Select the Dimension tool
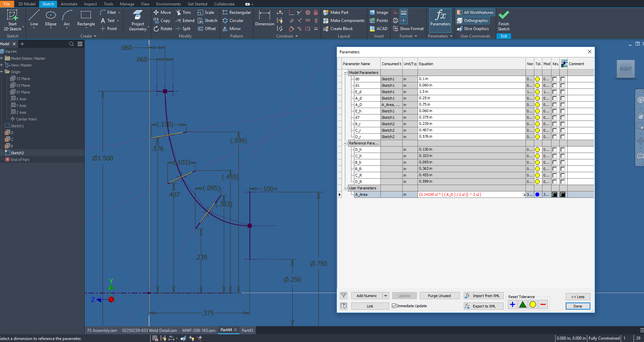Image resolution: width=644 pixels, height=342 pixels. coord(265,18)
